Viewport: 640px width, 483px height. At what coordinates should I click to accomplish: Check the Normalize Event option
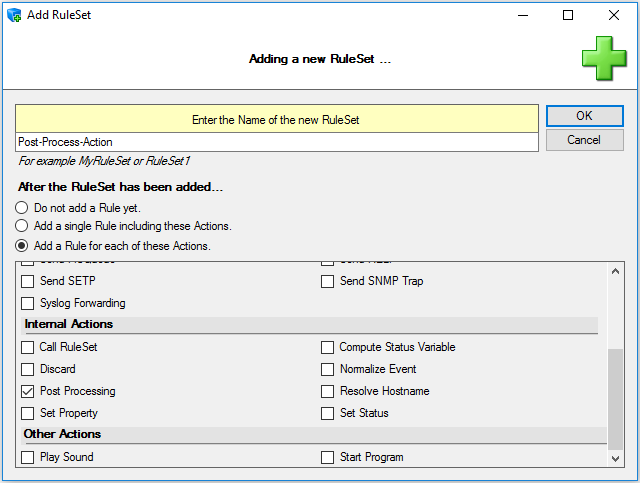pos(328,369)
